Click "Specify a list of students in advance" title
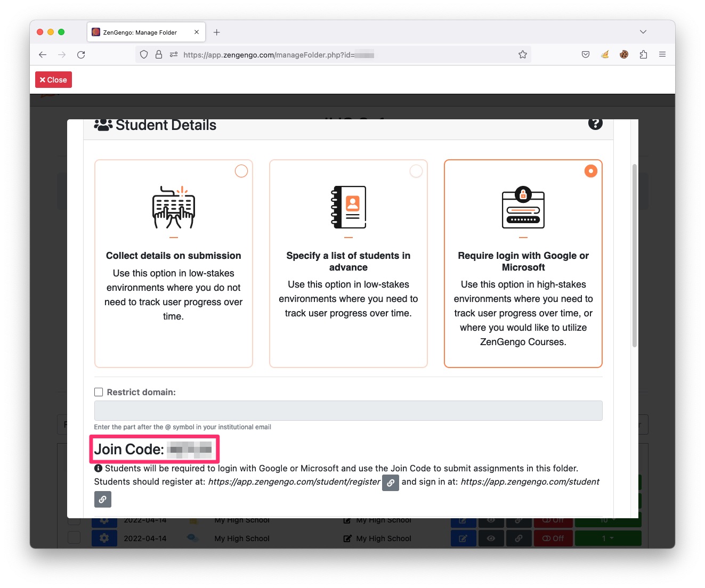Image resolution: width=705 pixels, height=588 pixels. 349,262
